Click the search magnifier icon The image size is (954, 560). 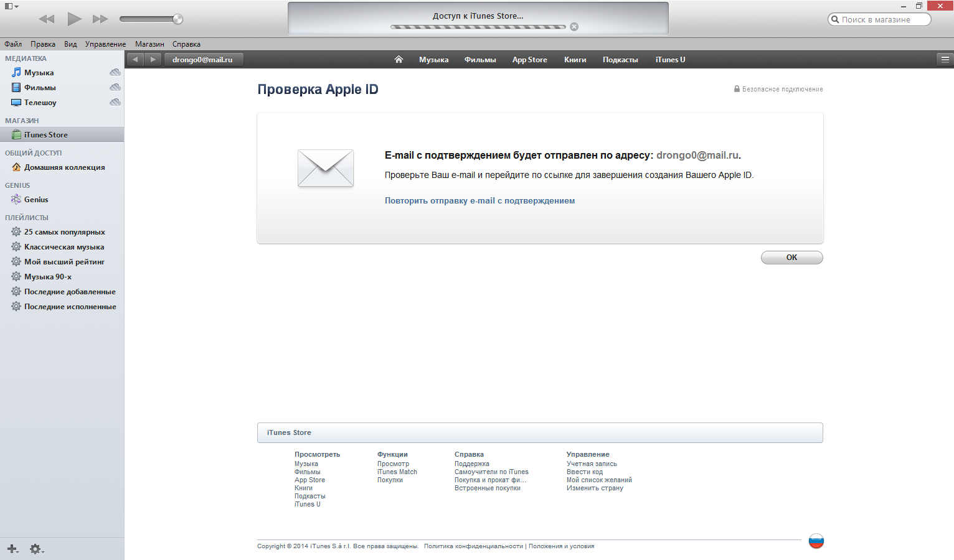835,19
